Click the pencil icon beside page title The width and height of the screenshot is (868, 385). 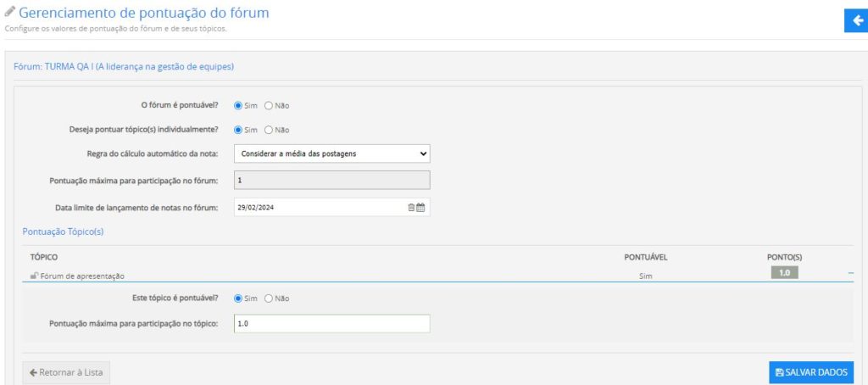pyautogui.click(x=10, y=12)
